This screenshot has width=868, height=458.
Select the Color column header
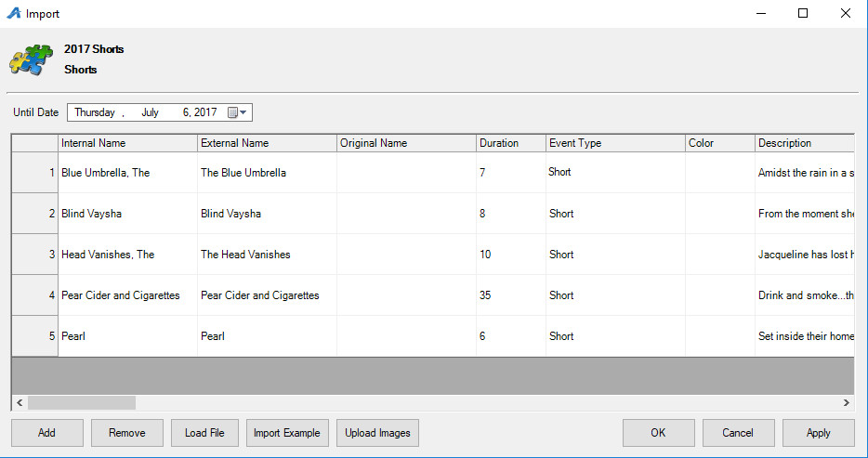point(720,143)
